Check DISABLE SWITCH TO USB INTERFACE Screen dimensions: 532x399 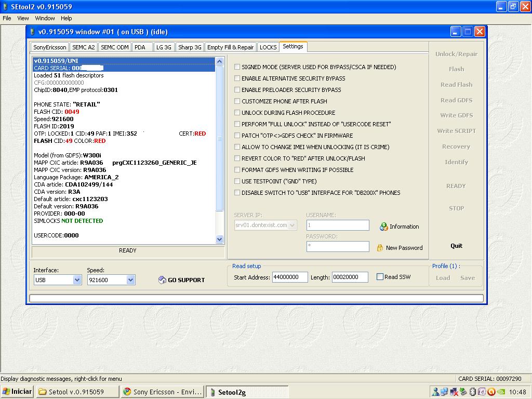pyautogui.click(x=237, y=193)
